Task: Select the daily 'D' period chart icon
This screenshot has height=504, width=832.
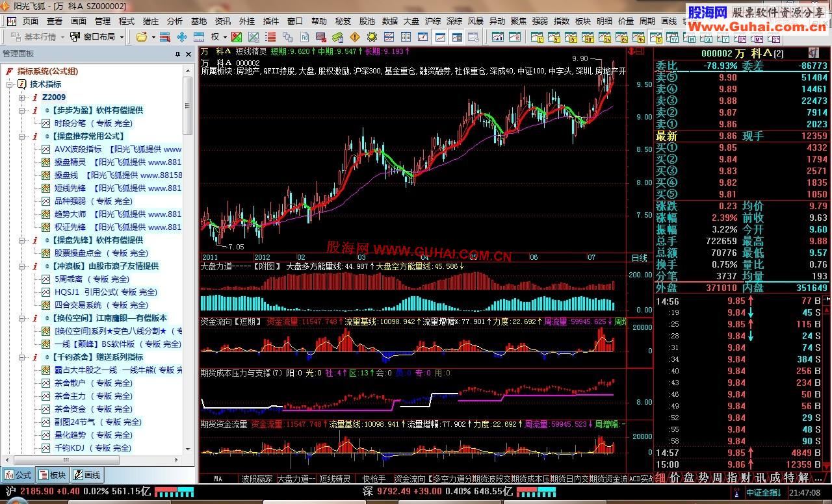Action: (x=656, y=37)
